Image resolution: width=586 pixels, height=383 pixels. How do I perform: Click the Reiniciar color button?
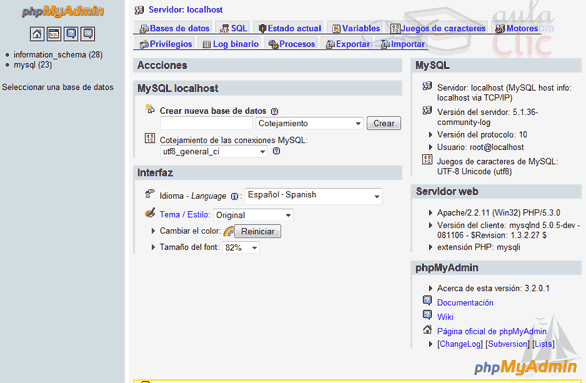(257, 232)
